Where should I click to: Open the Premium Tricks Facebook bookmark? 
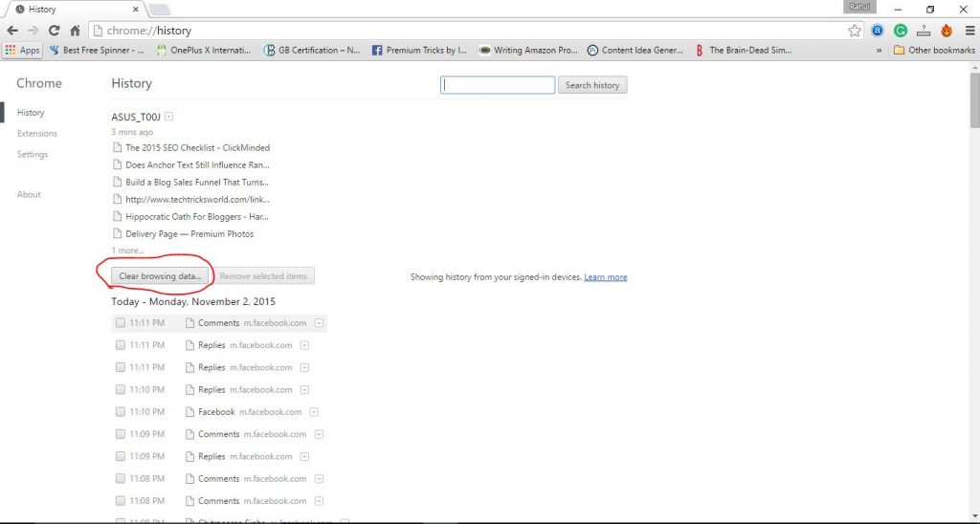pyautogui.click(x=419, y=50)
